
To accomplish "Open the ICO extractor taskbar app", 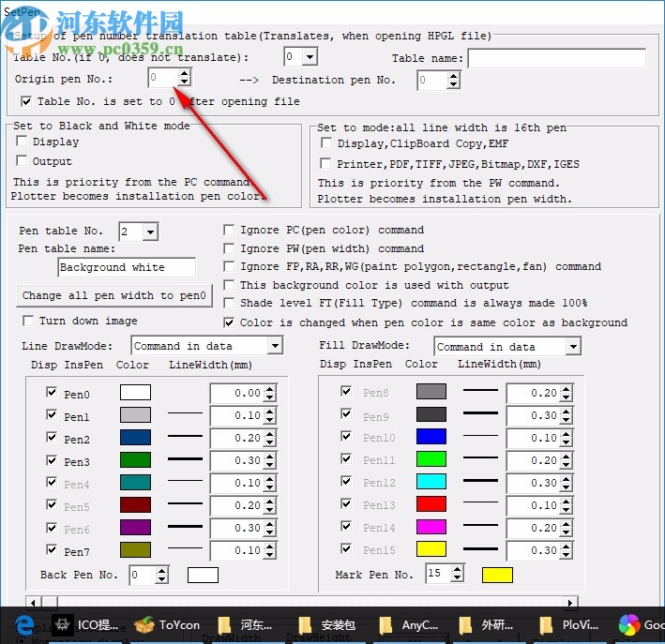I will (x=84, y=625).
